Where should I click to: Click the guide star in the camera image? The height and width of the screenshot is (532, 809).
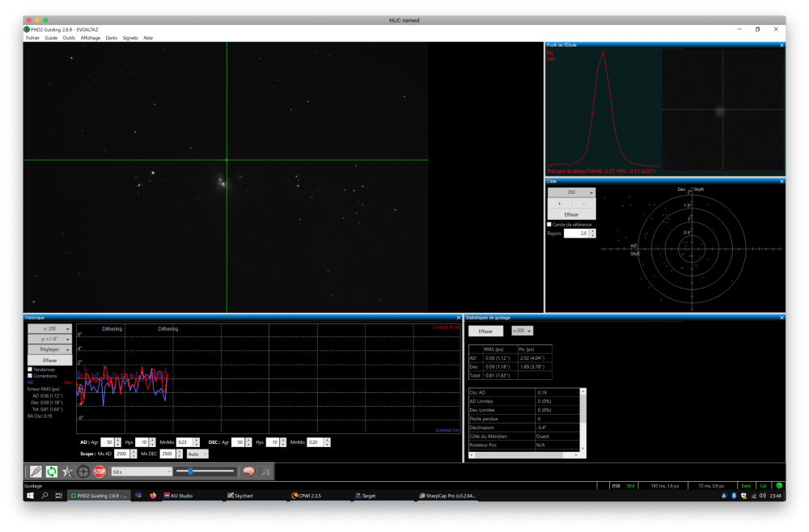point(227,160)
